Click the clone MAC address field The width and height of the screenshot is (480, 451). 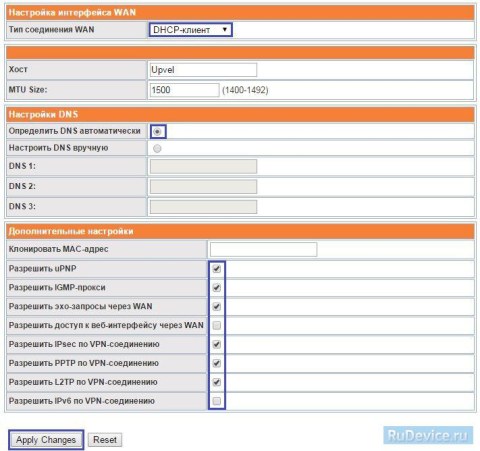(x=263, y=249)
